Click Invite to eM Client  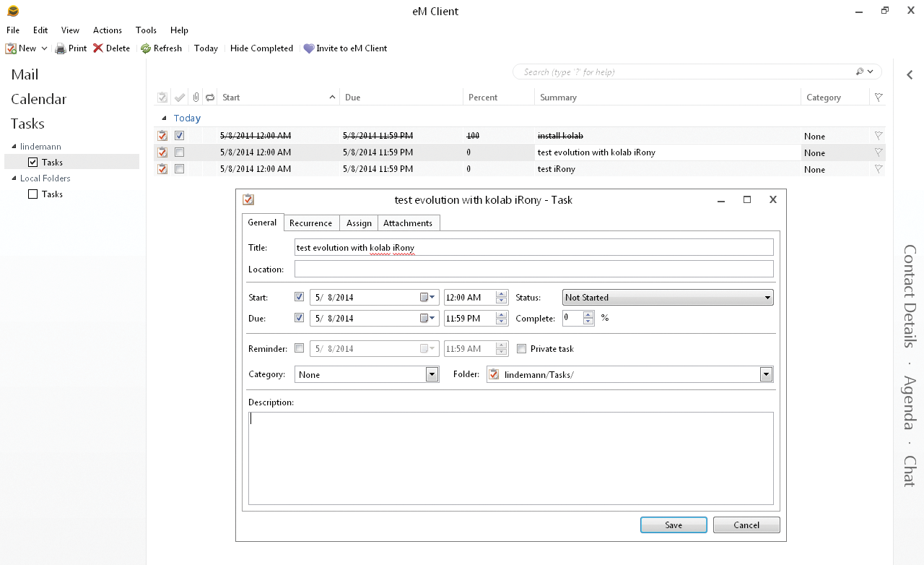(345, 48)
